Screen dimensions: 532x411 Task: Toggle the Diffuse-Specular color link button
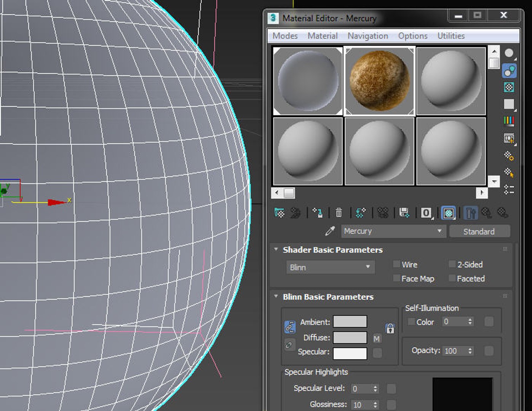[289, 345]
